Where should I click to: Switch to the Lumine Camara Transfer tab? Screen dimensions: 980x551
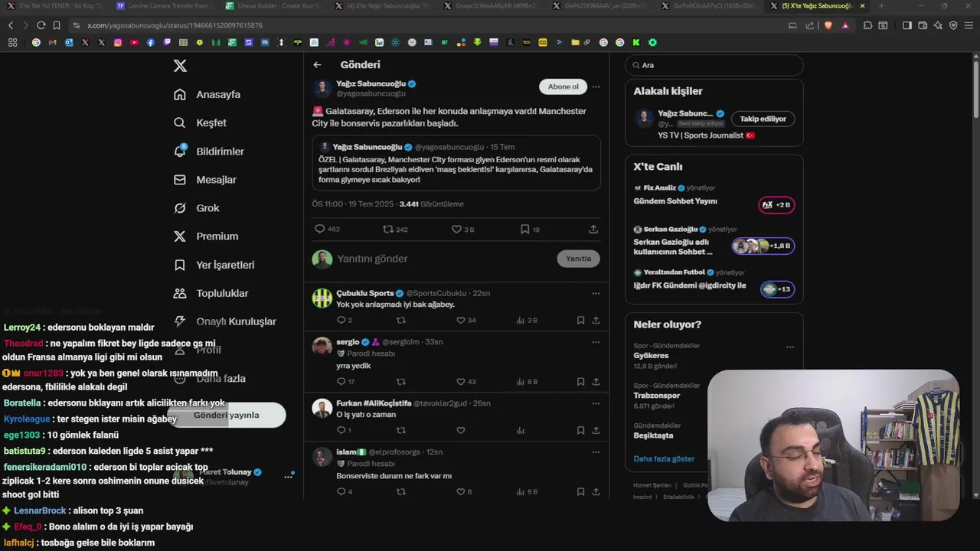165,5
